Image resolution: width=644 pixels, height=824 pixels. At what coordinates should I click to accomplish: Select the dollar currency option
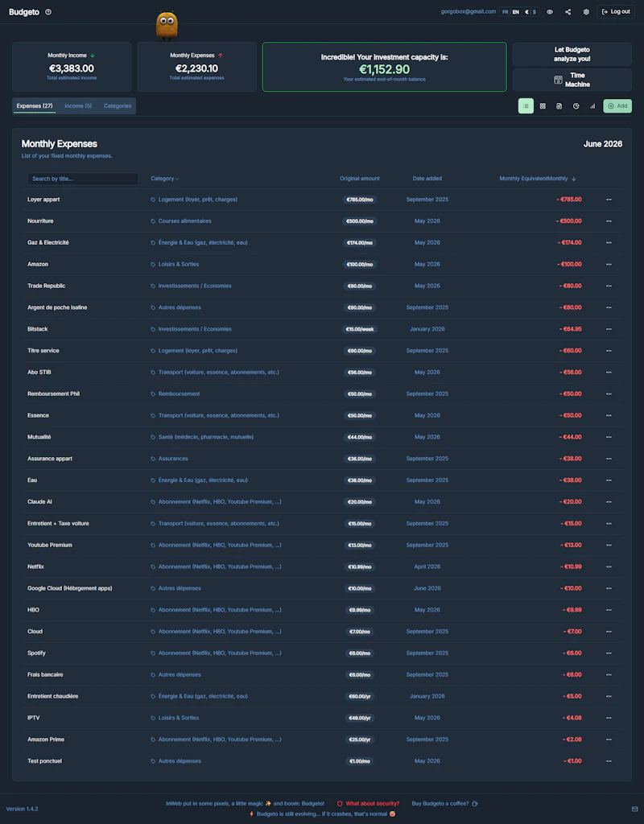click(x=535, y=12)
